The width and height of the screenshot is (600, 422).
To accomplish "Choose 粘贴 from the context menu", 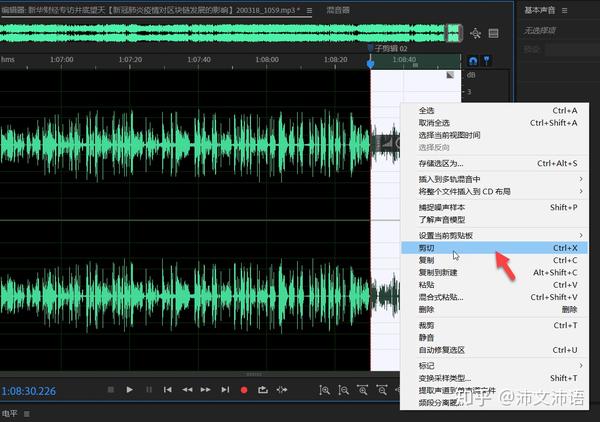I will coord(494,285).
